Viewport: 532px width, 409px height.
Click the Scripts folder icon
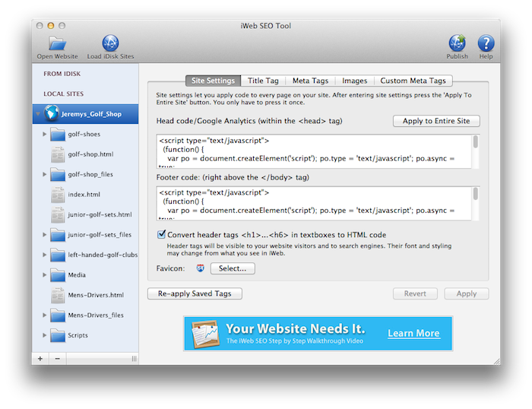58,335
